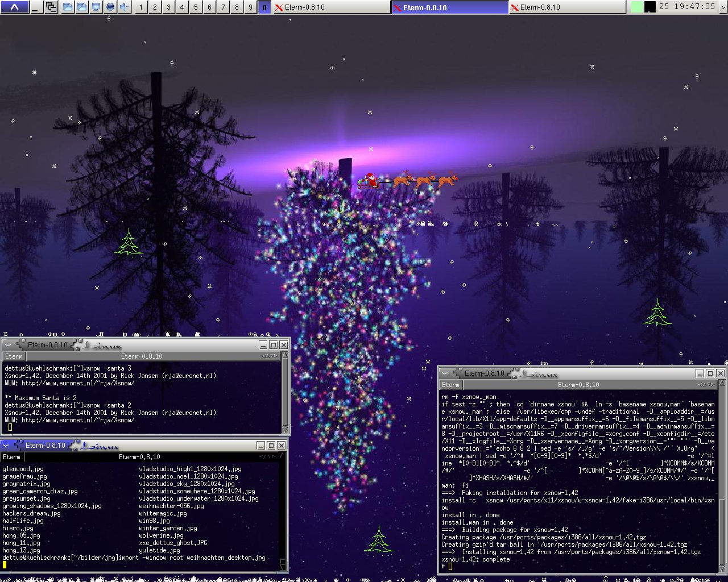This screenshot has width=728, height=582.
Task: Click the file name xxe_dettus_ghost.JPG
Action: pos(173,543)
